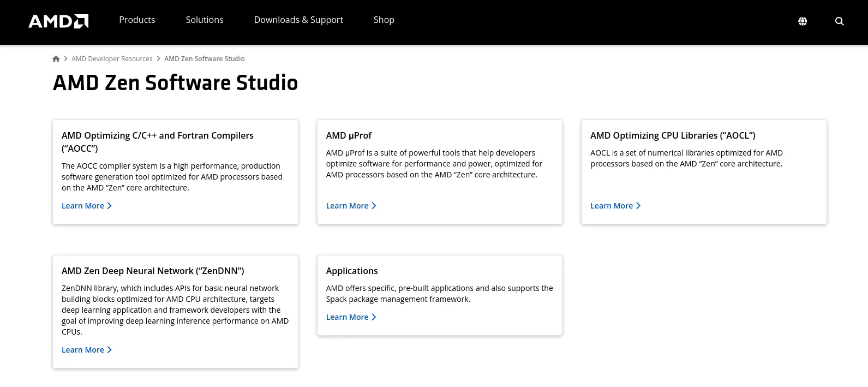The width and height of the screenshot is (868, 387).
Task: Click the AMD μProf card title
Action: point(349,135)
